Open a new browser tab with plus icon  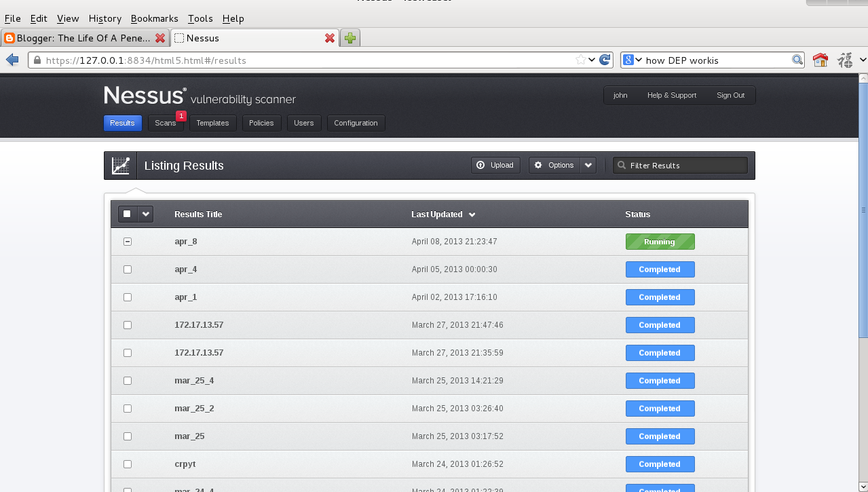(350, 38)
